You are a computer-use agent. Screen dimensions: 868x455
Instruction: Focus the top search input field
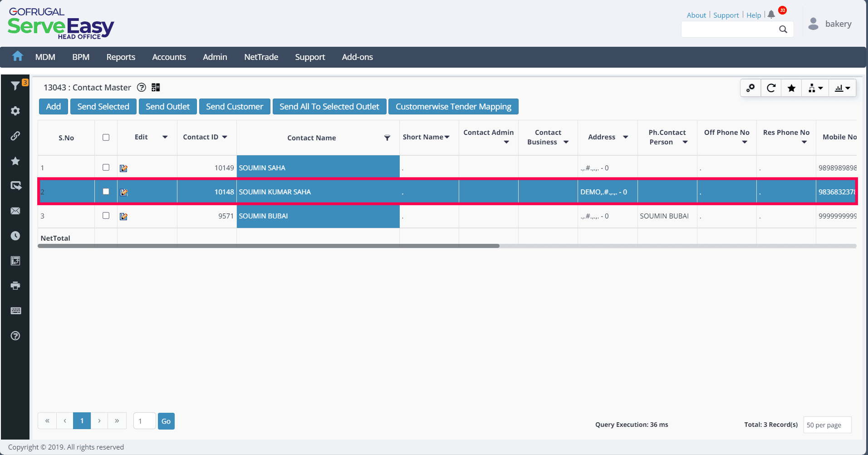(x=730, y=29)
